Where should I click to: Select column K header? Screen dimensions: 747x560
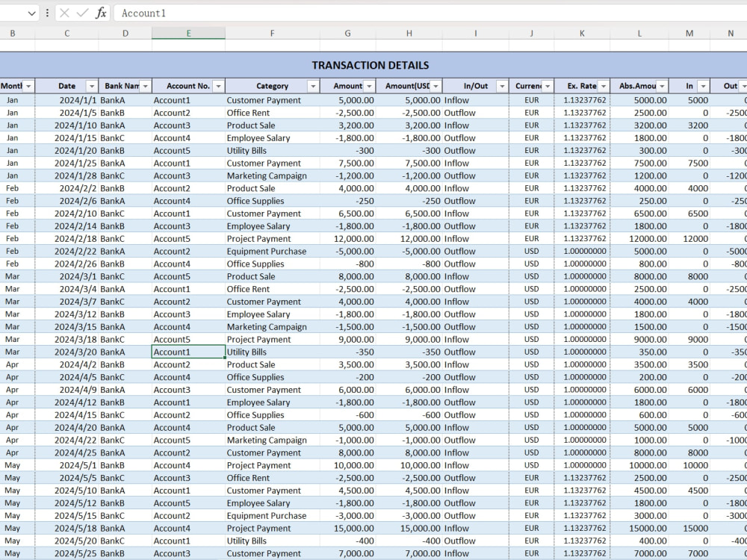(582, 34)
